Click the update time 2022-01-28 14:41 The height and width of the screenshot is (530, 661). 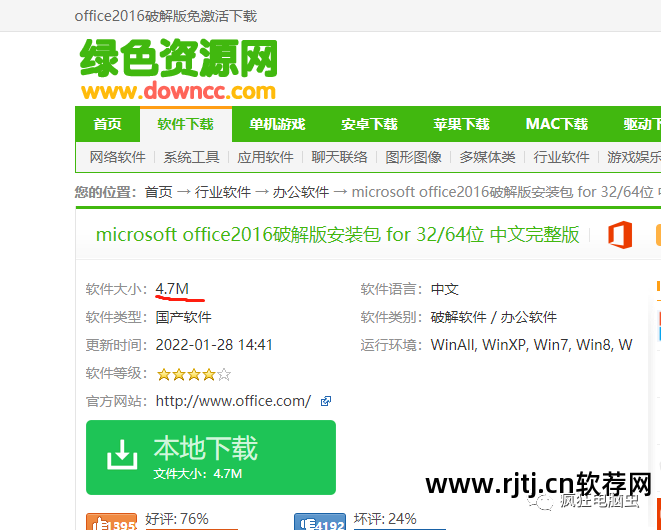214,345
